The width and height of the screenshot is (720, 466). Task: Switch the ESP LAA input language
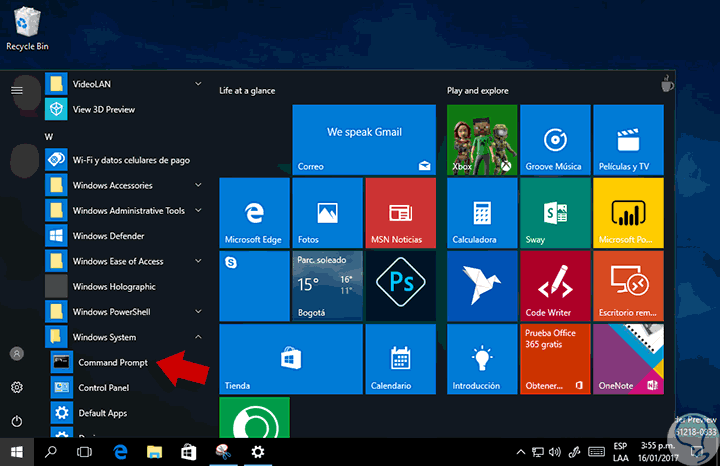[x=620, y=452]
